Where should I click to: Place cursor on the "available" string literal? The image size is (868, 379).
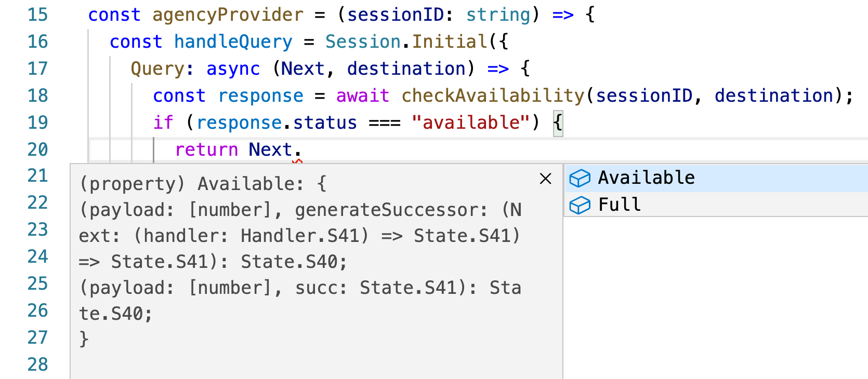point(470,123)
